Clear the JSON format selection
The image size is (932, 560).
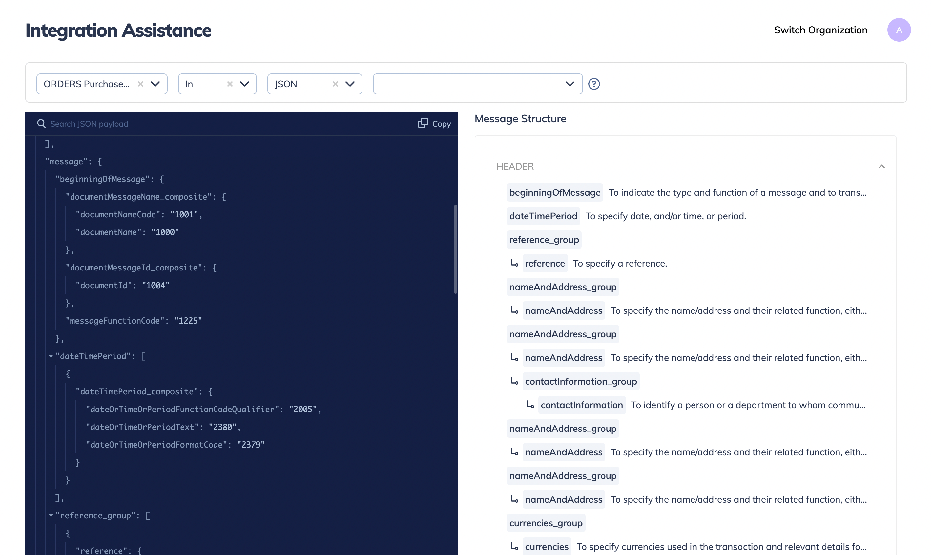pyautogui.click(x=335, y=84)
